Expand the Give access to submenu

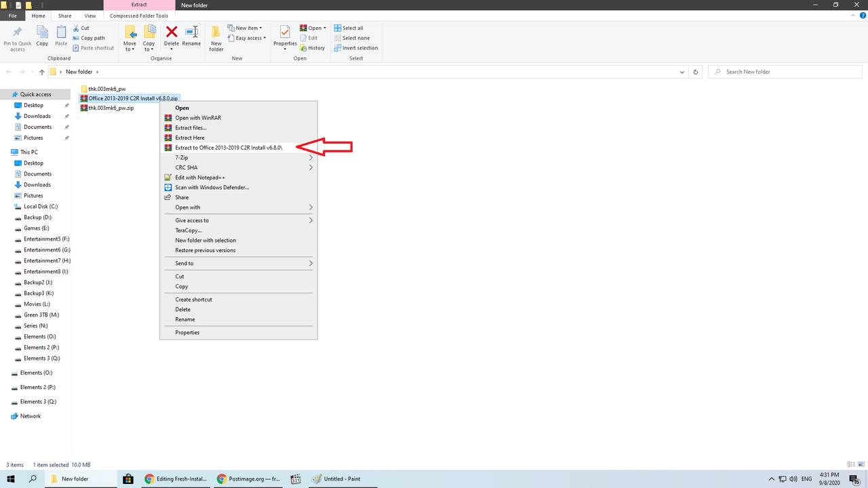[x=239, y=220]
